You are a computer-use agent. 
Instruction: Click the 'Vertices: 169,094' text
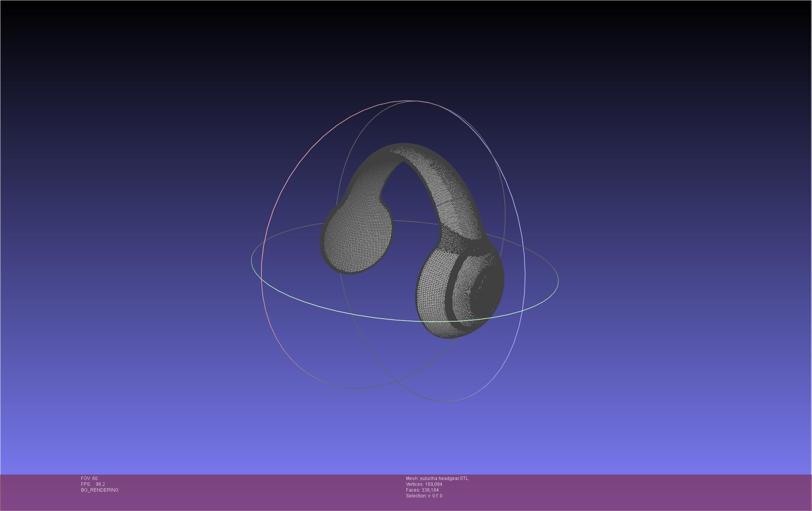[424, 484]
